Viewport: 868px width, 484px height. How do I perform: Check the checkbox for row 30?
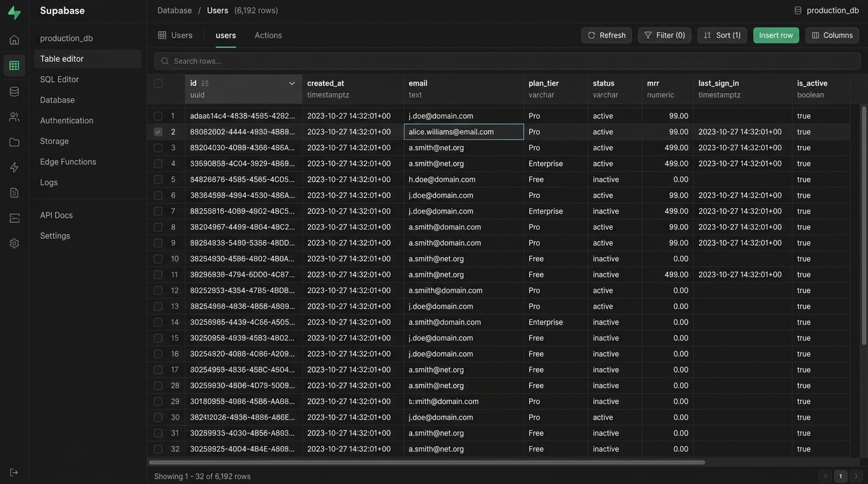[158, 417]
